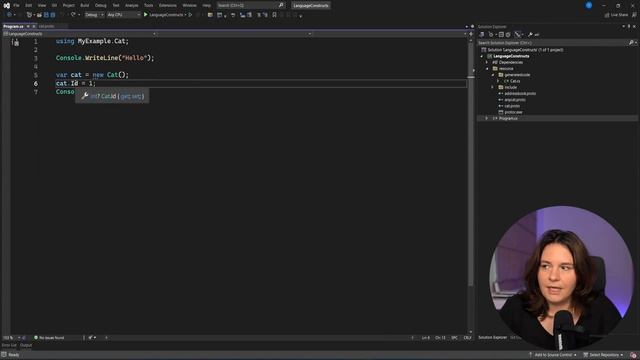Toggle Show All Files in Solution Explorer
This screenshot has width=640, height=360.
[508, 34]
